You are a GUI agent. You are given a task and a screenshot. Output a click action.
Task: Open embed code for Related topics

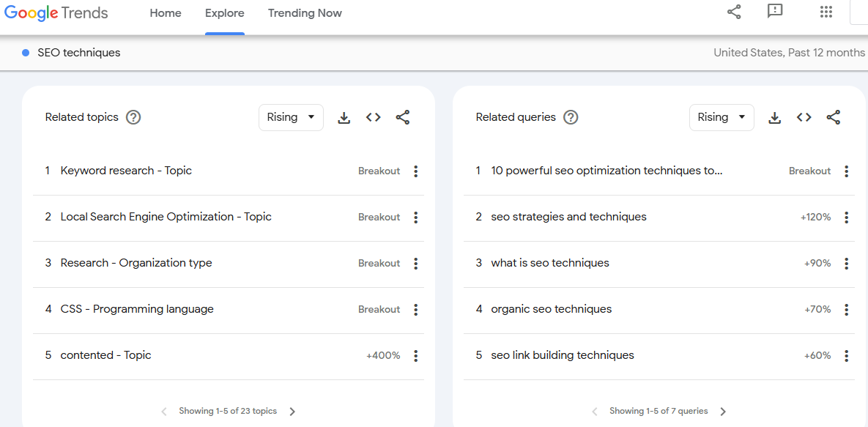[x=373, y=117]
